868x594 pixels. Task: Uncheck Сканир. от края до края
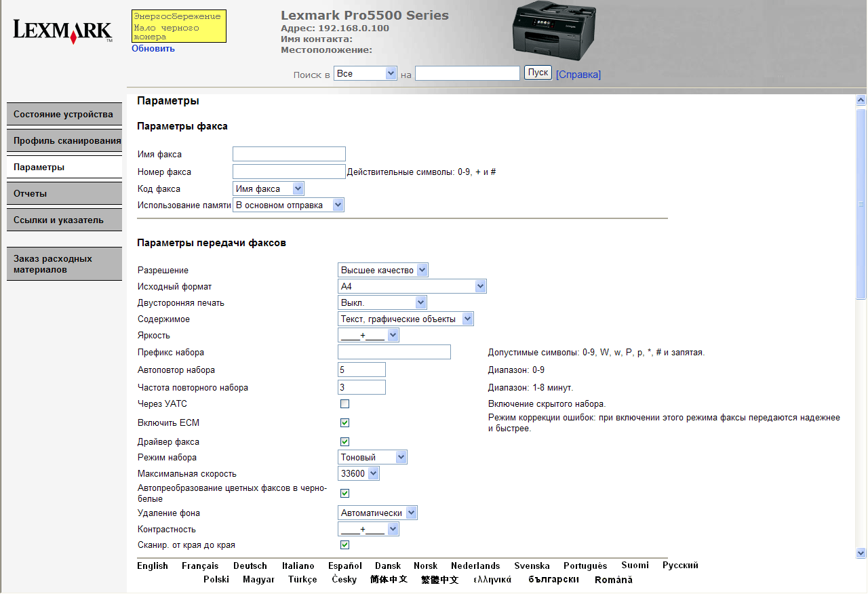tap(344, 545)
